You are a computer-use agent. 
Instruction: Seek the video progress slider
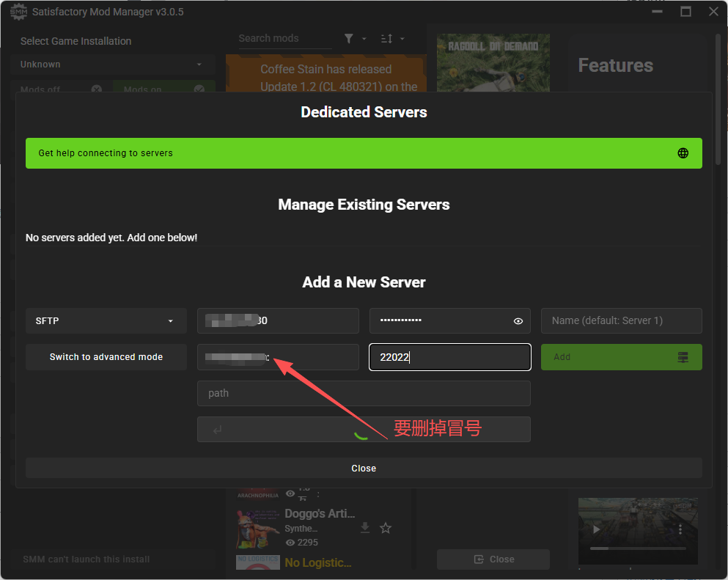click(x=638, y=548)
